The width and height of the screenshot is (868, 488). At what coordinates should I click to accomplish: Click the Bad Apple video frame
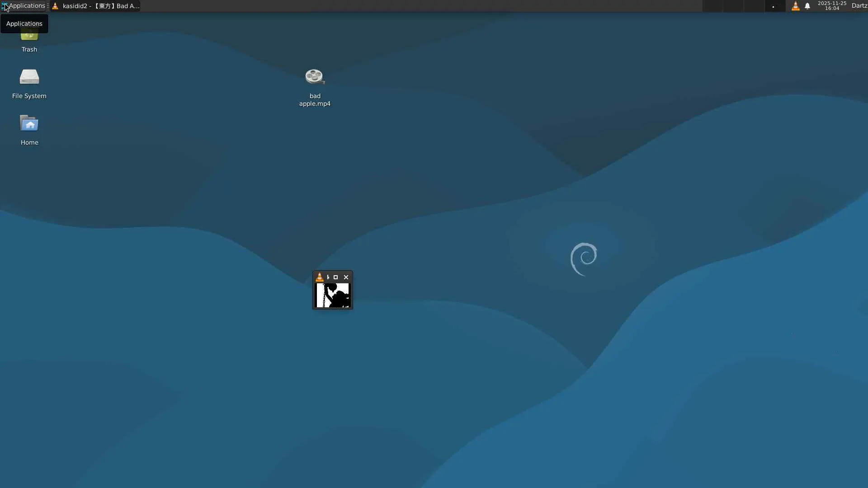coord(333,296)
